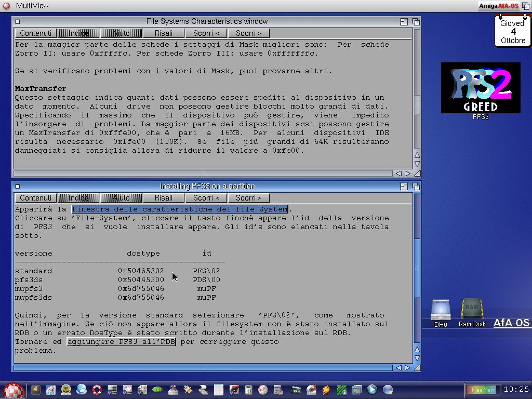The height and width of the screenshot is (399, 532).
Task: Click the palm tree icon in taskbar
Action: click(66, 390)
